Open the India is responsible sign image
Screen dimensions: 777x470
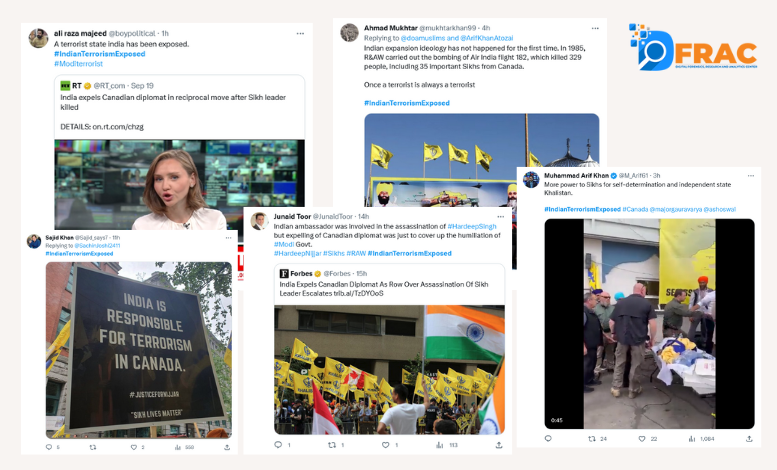[139, 350]
